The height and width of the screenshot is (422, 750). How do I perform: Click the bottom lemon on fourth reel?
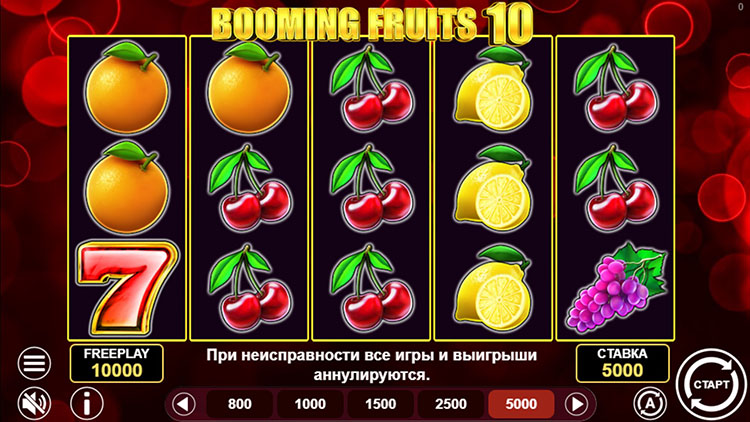[493, 289]
